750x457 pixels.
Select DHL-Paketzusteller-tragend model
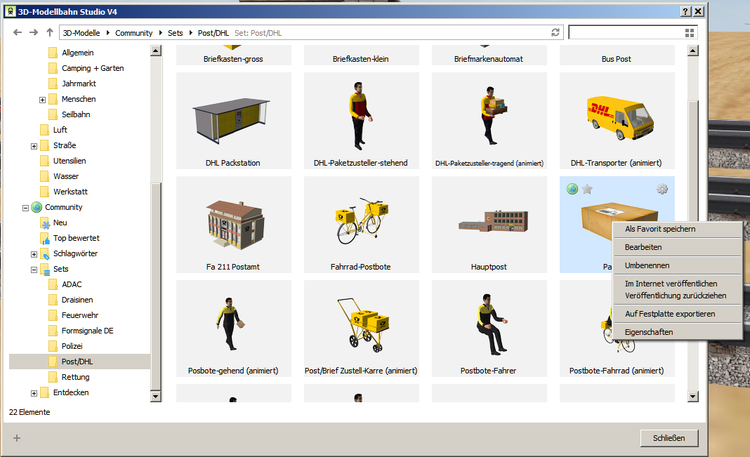point(489,121)
